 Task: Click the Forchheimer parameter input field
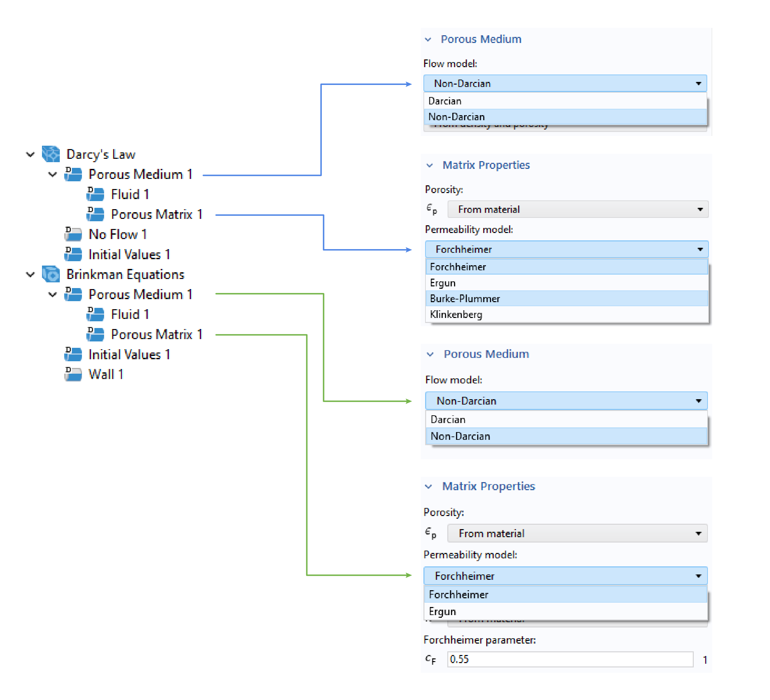point(570,659)
